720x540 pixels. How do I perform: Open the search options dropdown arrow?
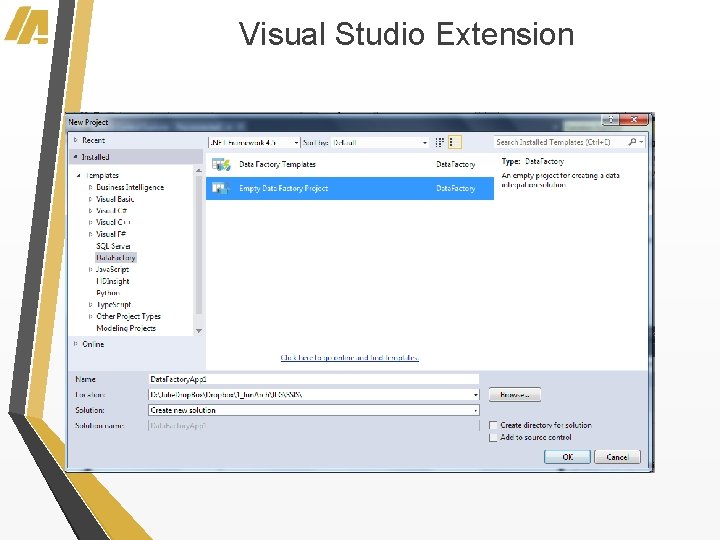point(641,142)
